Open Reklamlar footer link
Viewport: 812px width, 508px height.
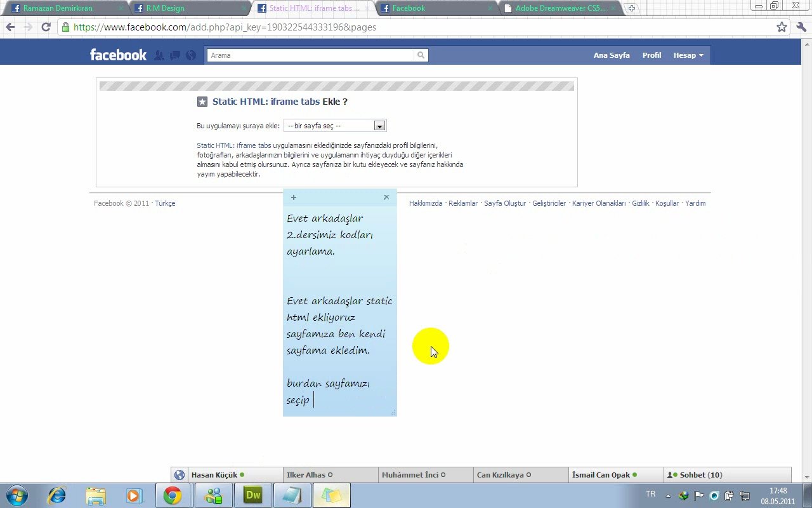[x=463, y=203]
